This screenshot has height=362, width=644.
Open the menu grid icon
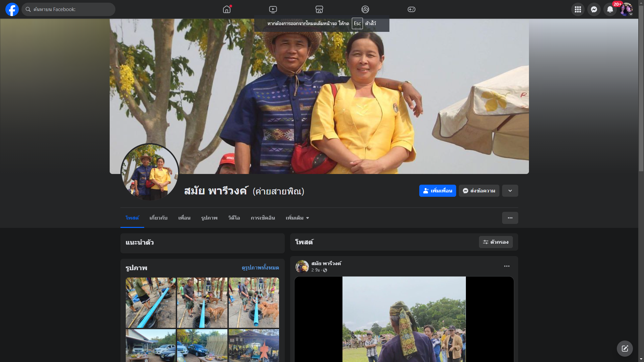(x=578, y=9)
